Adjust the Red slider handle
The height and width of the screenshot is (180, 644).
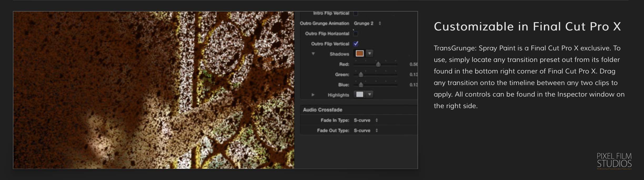tap(378, 64)
